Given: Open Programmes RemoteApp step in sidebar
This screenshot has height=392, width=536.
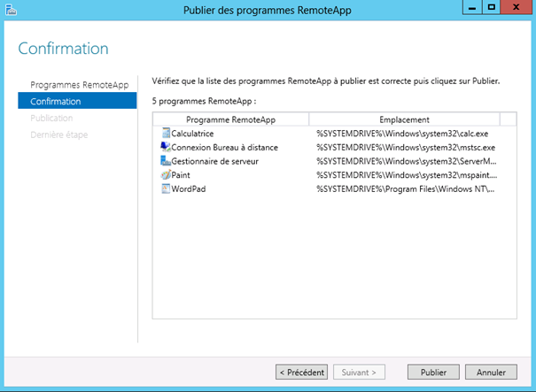Looking at the screenshot, I should tap(79, 85).
